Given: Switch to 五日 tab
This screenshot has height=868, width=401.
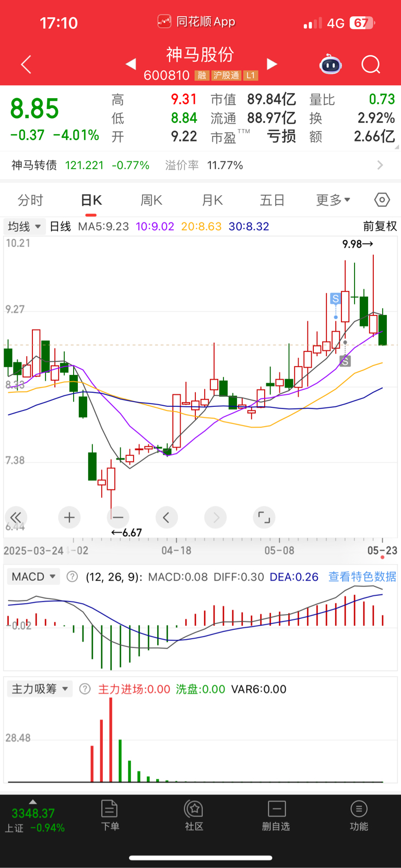Looking at the screenshot, I should [x=272, y=200].
